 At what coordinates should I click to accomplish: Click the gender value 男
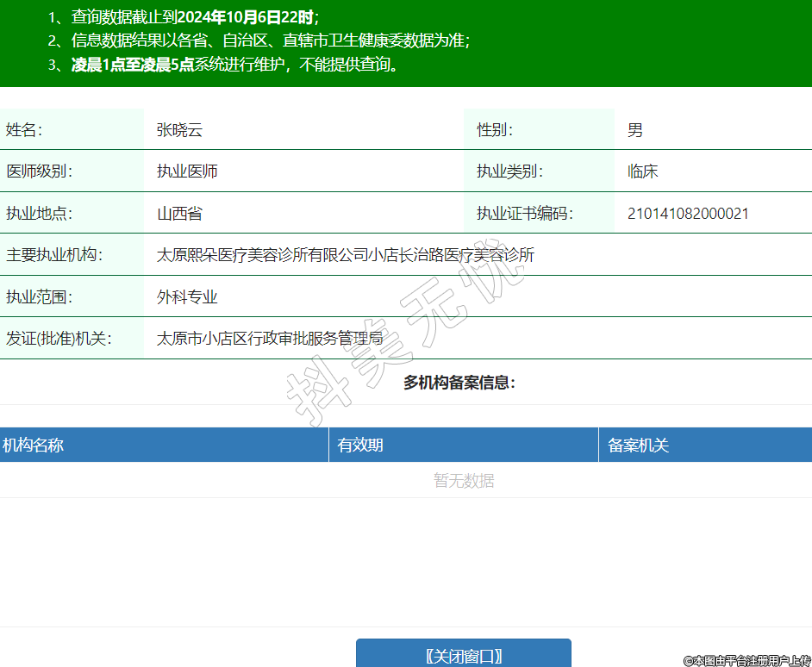pyautogui.click(x=635, y=130)
